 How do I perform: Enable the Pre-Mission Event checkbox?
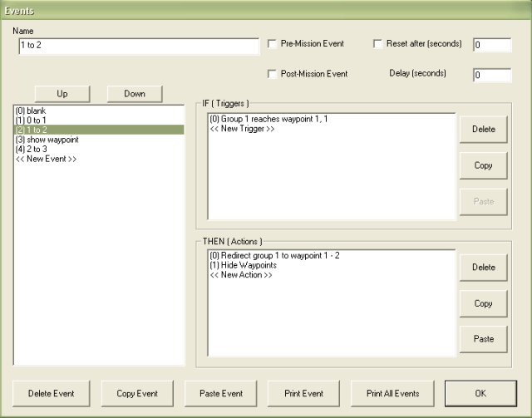[273, 44]
